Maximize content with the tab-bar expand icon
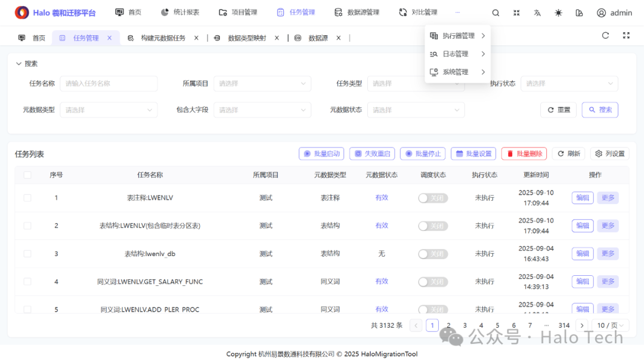This screenshot has width=644, height=363. [626, 35]
